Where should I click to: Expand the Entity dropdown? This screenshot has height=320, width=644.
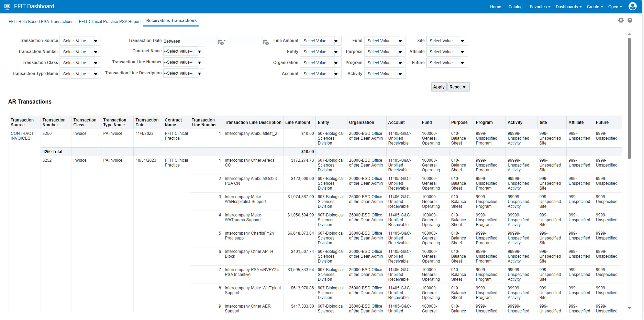(x=336, y=52)
